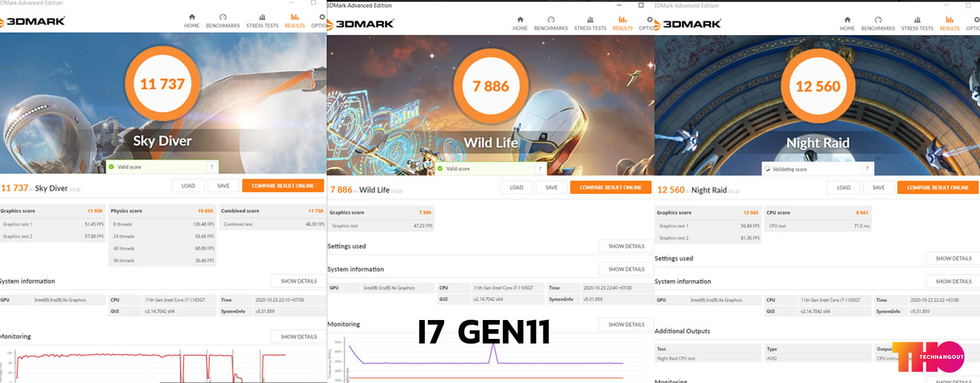The image size is (980, 383).
Task: Open Stress Tests in the Sky Diver window
Action: [262, 21]
